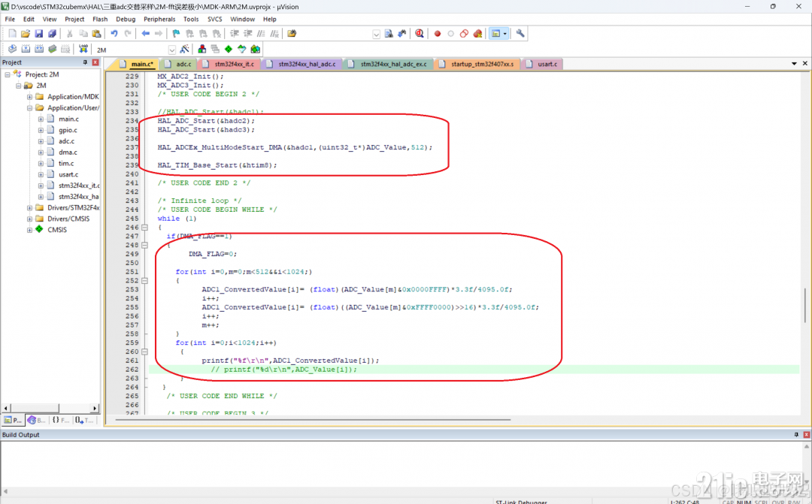Switch to the stm32f4xx_it.c editor tab

(x=229, y=64)
